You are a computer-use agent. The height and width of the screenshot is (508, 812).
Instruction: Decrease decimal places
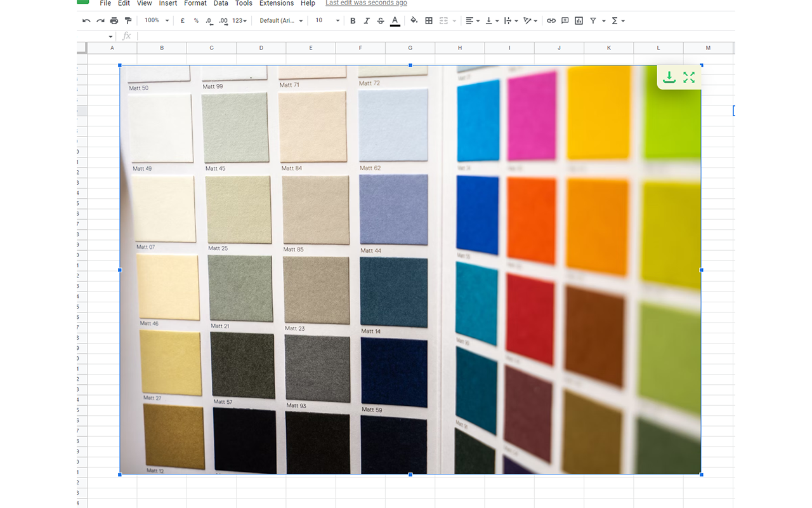click(209, 20)
